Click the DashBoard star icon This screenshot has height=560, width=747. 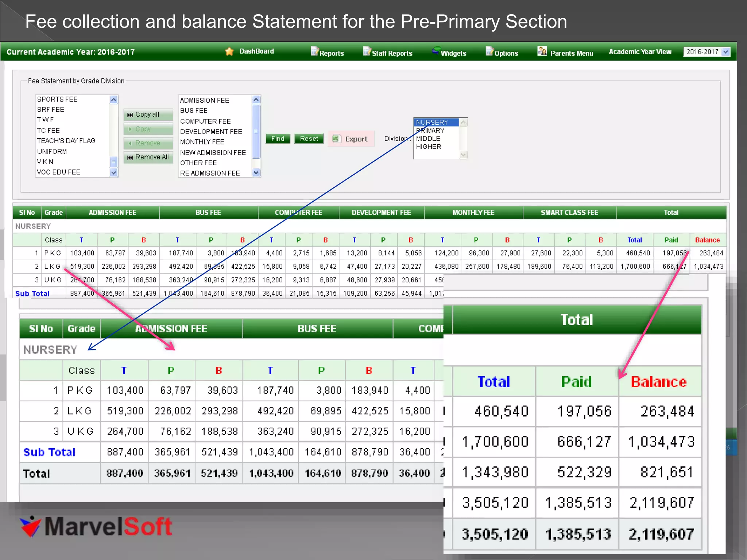tap(229, 52)
